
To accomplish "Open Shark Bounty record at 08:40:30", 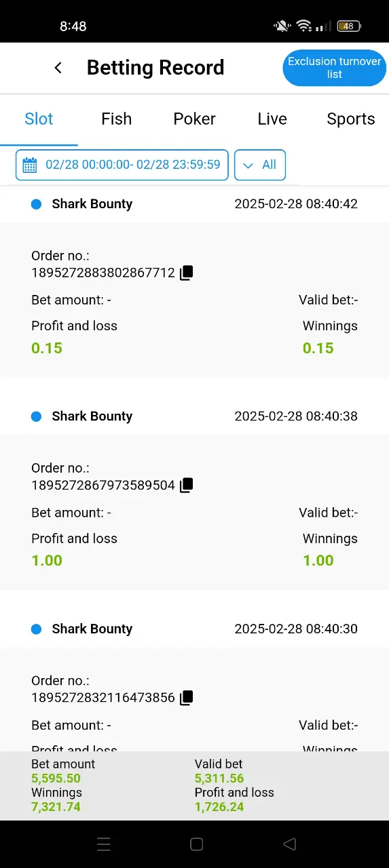I will tap(194, 629).
